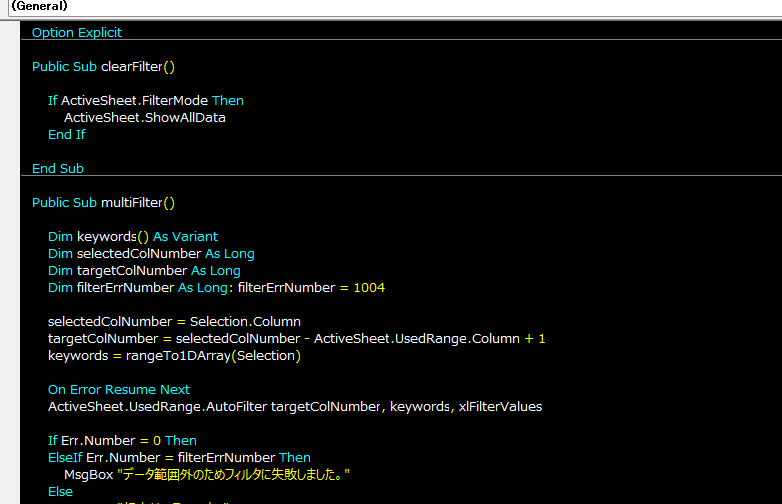Viewport: 782px width, 504px height.
Task: Click the 'End Sub' line
Action: pos(58,168)
